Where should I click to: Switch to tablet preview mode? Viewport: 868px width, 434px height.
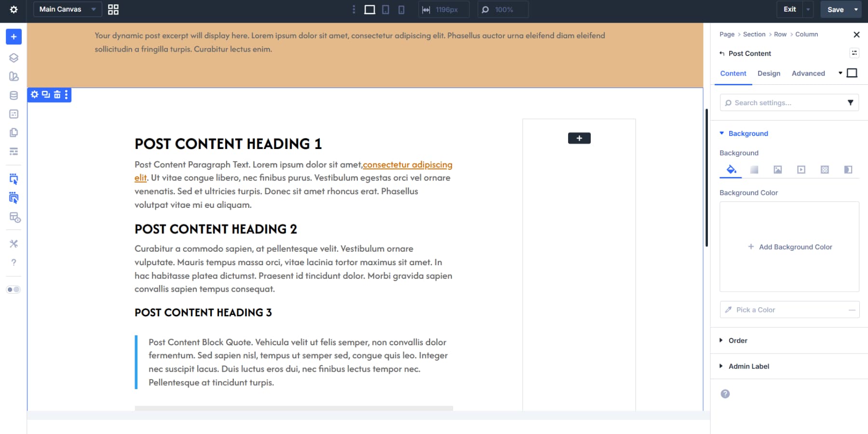pos(385,9)
